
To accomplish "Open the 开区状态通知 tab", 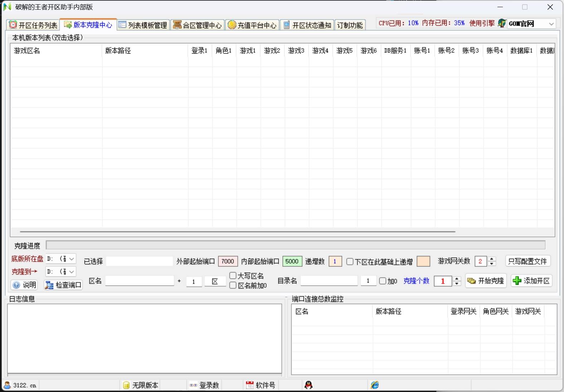I will click(307, 25).
